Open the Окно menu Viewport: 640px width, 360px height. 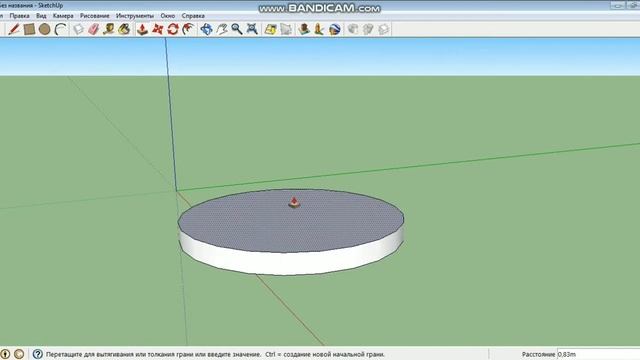point(167,16)
